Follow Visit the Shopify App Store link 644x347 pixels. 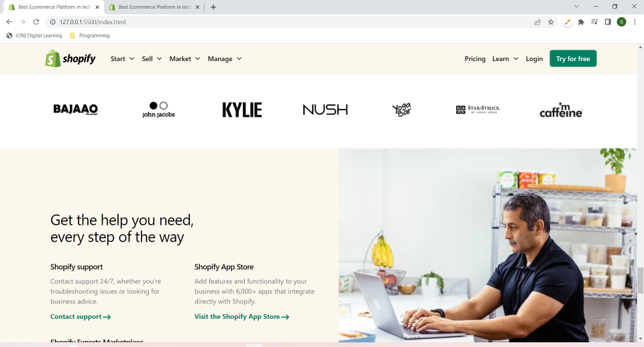(242, 317)
